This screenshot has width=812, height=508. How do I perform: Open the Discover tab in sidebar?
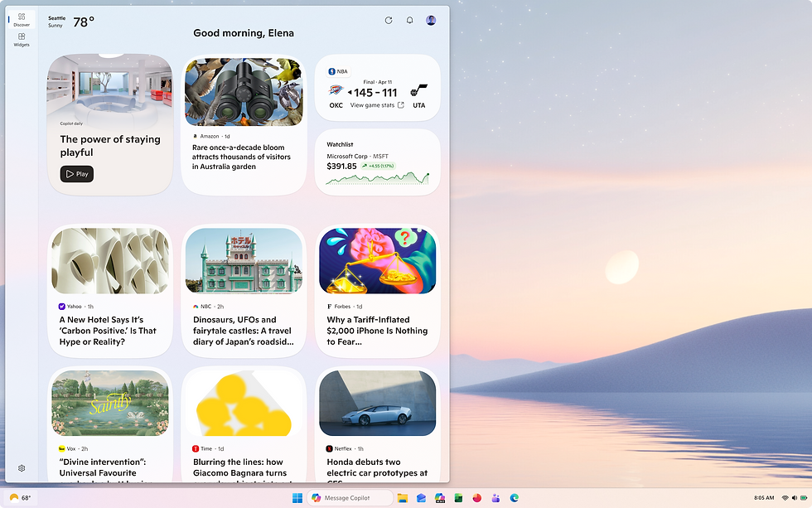point(22,19)
